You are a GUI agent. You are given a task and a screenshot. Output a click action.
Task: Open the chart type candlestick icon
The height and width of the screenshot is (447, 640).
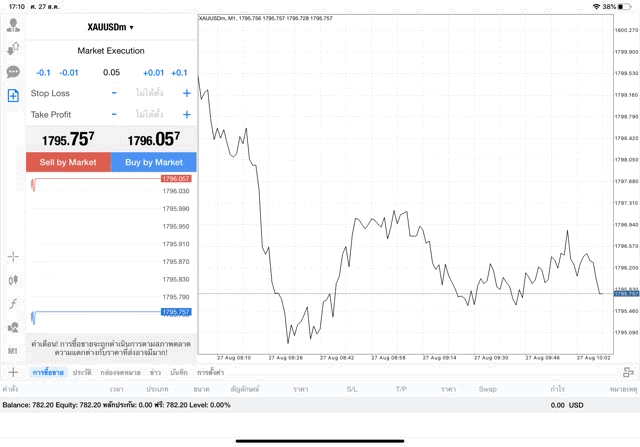pos(13,280)
